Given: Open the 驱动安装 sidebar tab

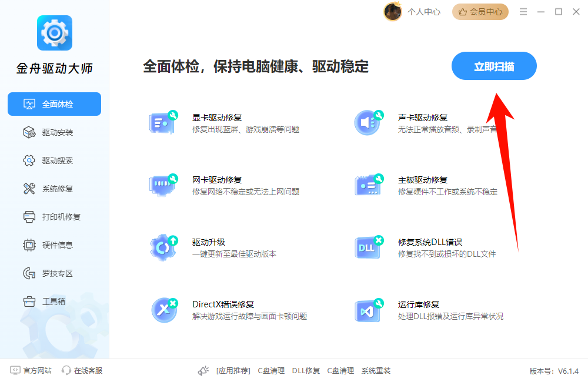Looking at the screenshot, I should click(54, 132).
